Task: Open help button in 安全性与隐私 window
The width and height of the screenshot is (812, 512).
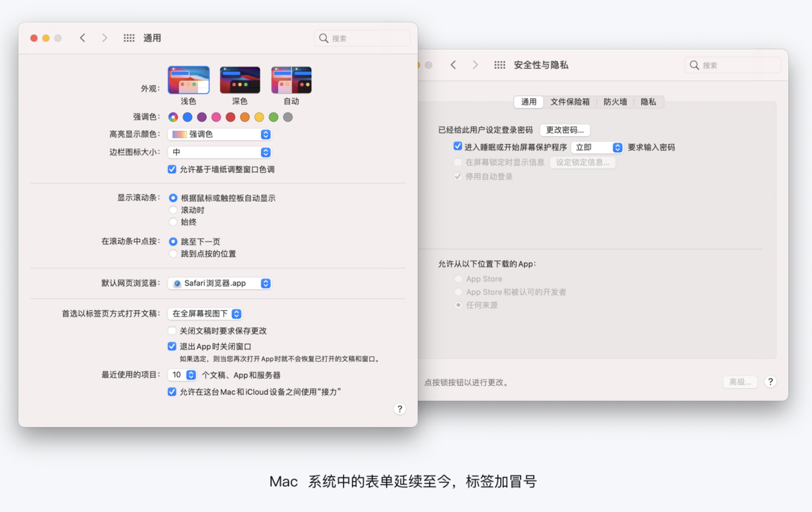Action: click(770, 382)
